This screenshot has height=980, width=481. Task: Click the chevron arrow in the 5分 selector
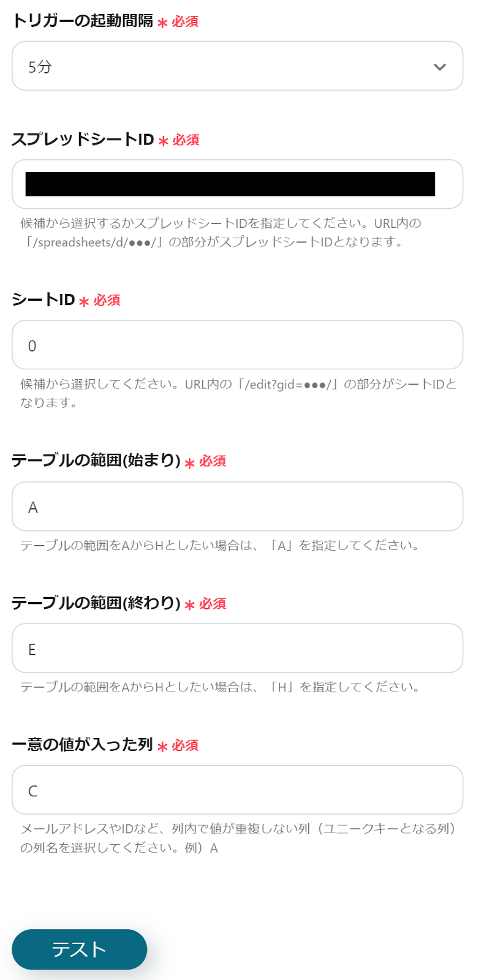[x=439, y=67]
